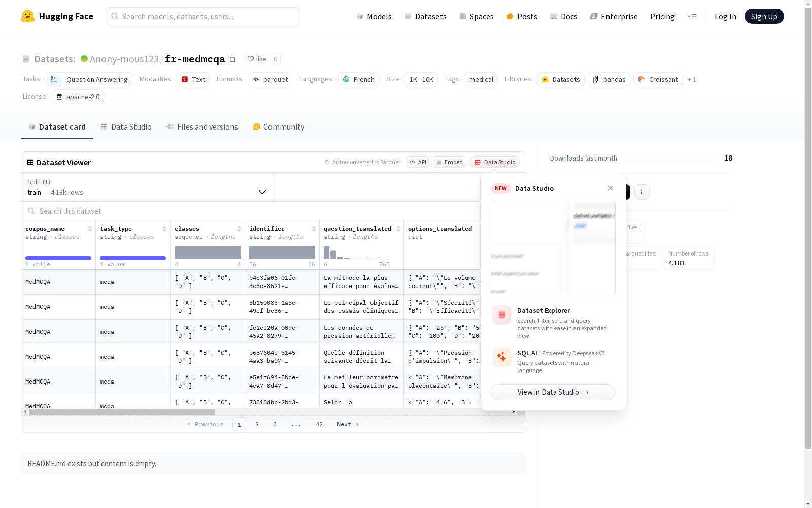Image resolution: width=812 pixels, height=508 pixels.
Task: Show the +1 more libraries
Action: pyautogui.click(x=692, y=79)
